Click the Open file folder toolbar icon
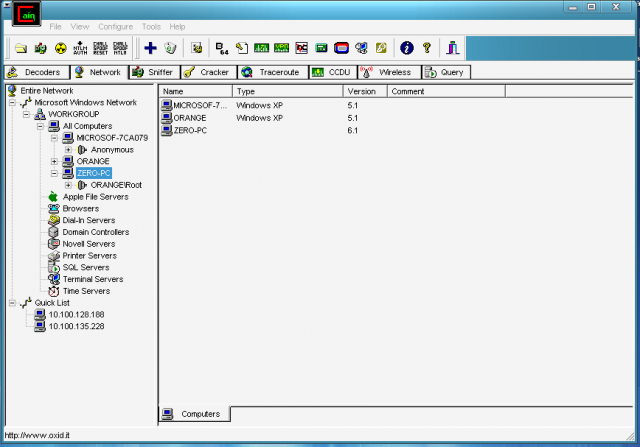 pos(21,48)
